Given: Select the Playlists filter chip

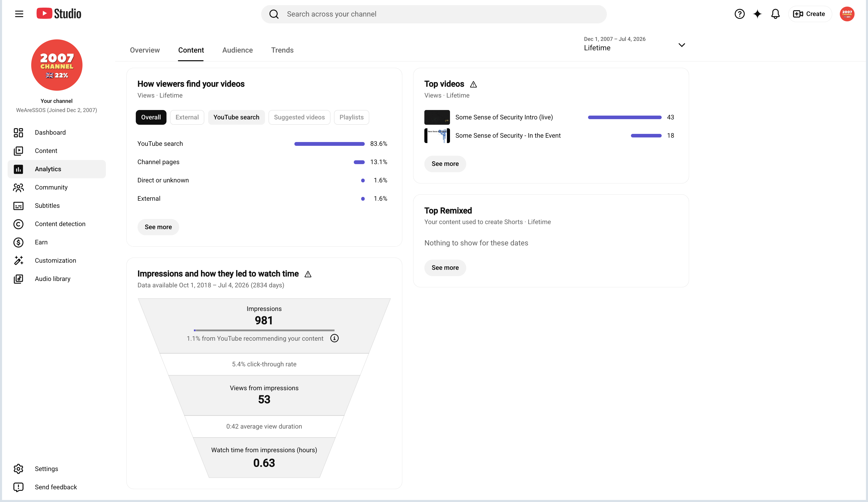Looking at the screenshot, I should [x=351, y=117].
